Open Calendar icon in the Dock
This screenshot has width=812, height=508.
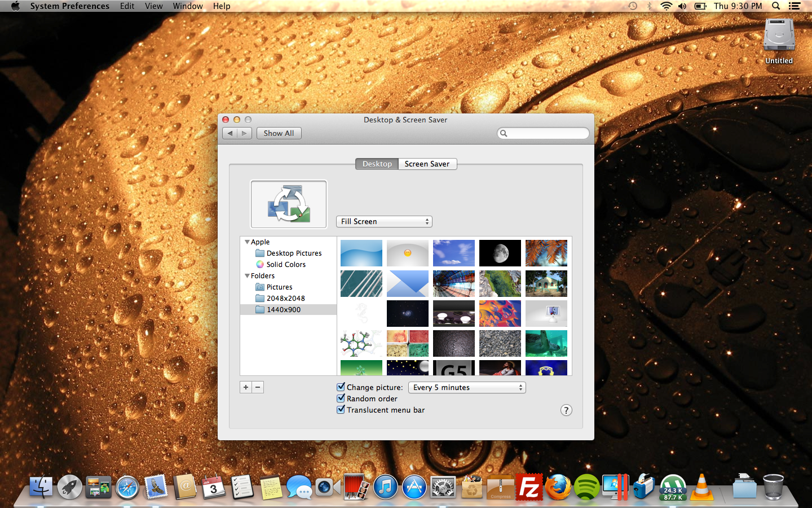214,487
